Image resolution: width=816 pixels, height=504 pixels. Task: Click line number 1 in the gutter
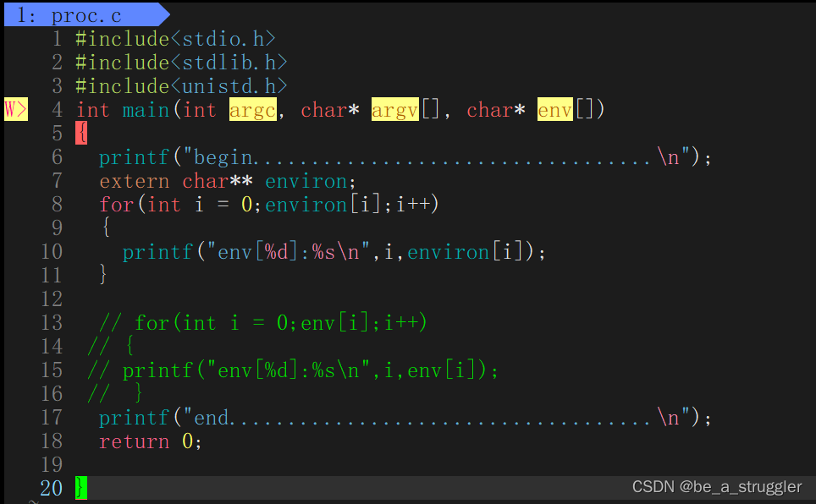tap(58, 39)
